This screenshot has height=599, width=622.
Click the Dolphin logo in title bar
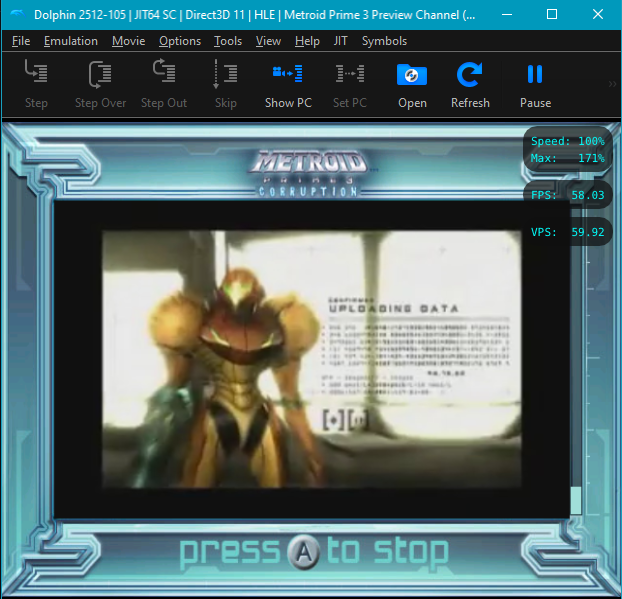(x=17, y=15)
